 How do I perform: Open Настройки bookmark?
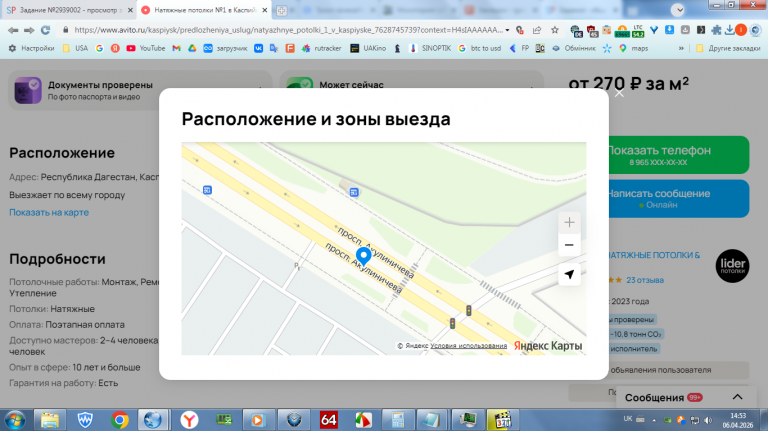31,48
